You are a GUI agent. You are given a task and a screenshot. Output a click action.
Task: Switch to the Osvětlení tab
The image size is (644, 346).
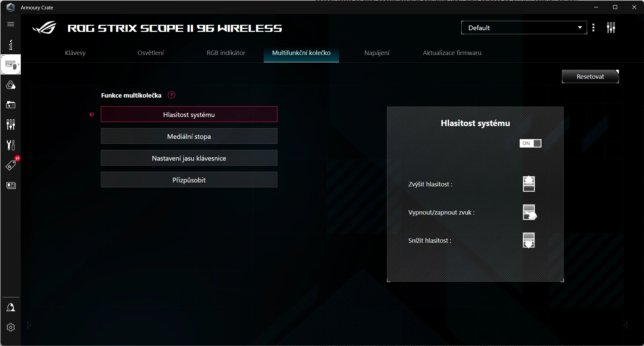pyautogui.click(x=151, y=53)
